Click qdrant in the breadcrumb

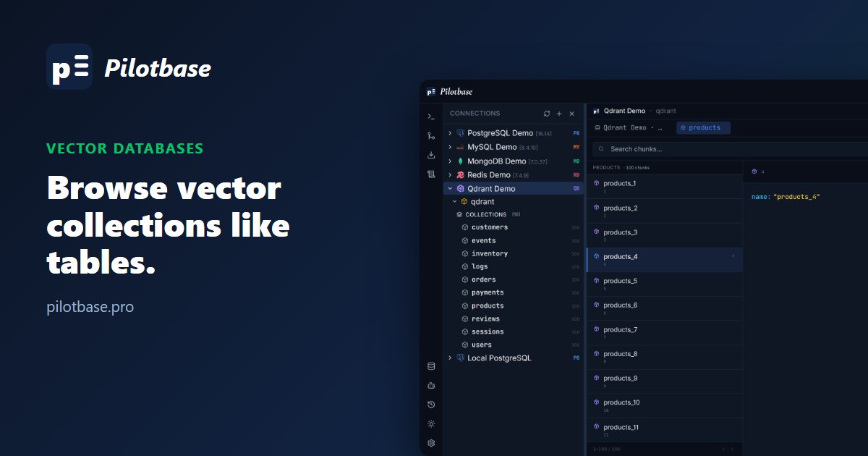pos(665,111)
